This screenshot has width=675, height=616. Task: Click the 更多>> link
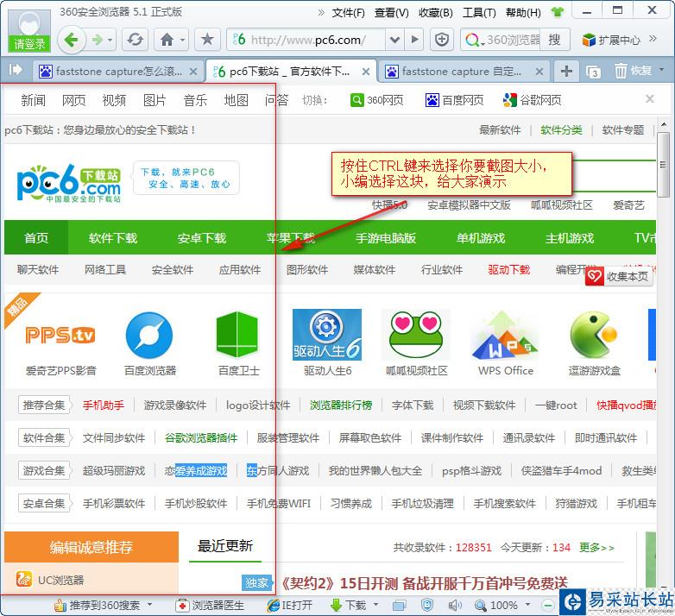click(x=596, y=548)
